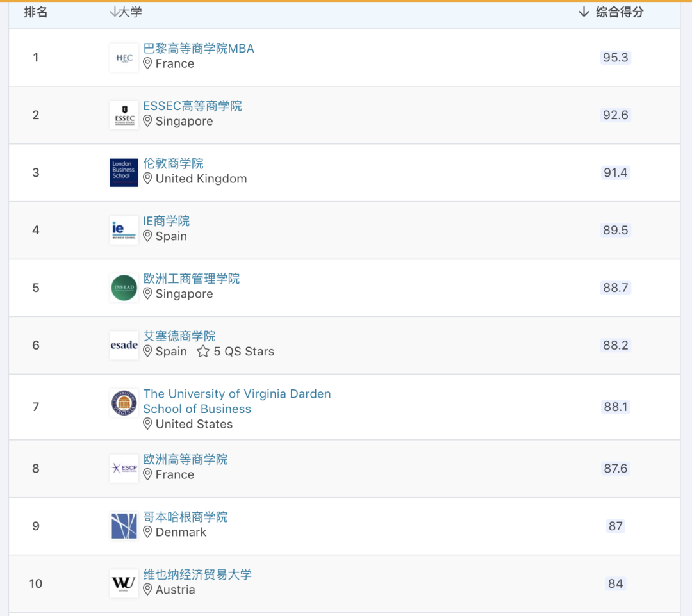
Task: Click the University of Virginia seal logo
Action: (124, 403)
